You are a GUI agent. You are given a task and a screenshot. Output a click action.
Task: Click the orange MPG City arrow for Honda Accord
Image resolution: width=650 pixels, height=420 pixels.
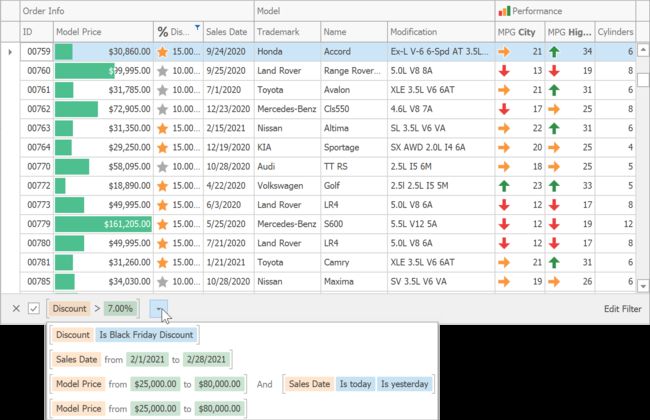point(504,52)
